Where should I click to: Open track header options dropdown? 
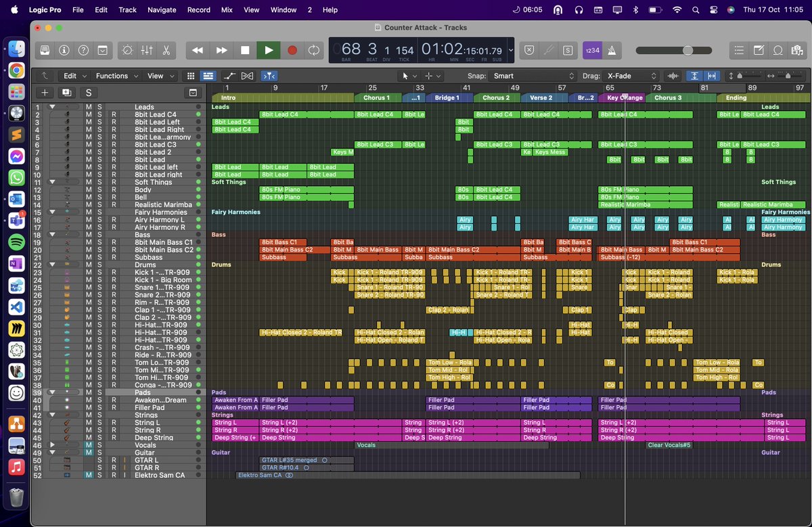click(193, 93)
